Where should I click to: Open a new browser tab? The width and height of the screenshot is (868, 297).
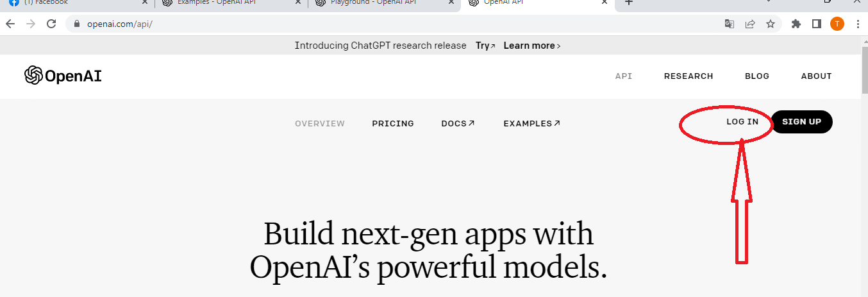[629, 3]
